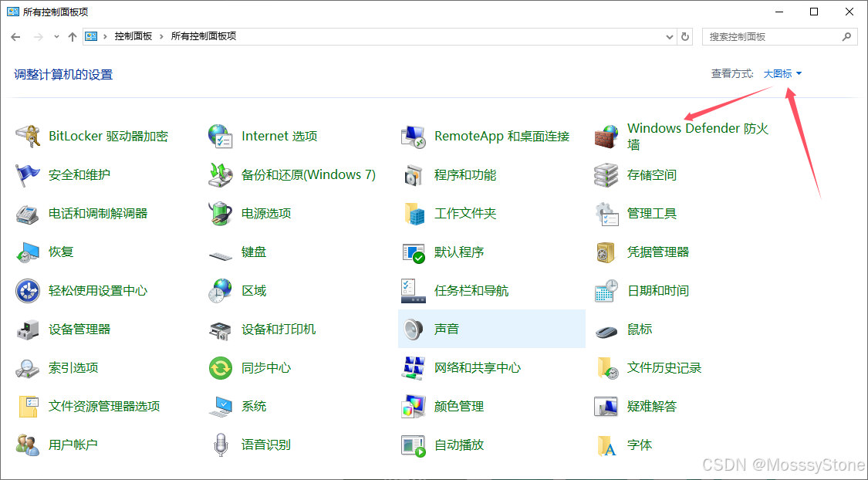The width and height of the screenshot is (868, 480).
Task: Open the 程序和功能 icon
Action: coord(413,175)
